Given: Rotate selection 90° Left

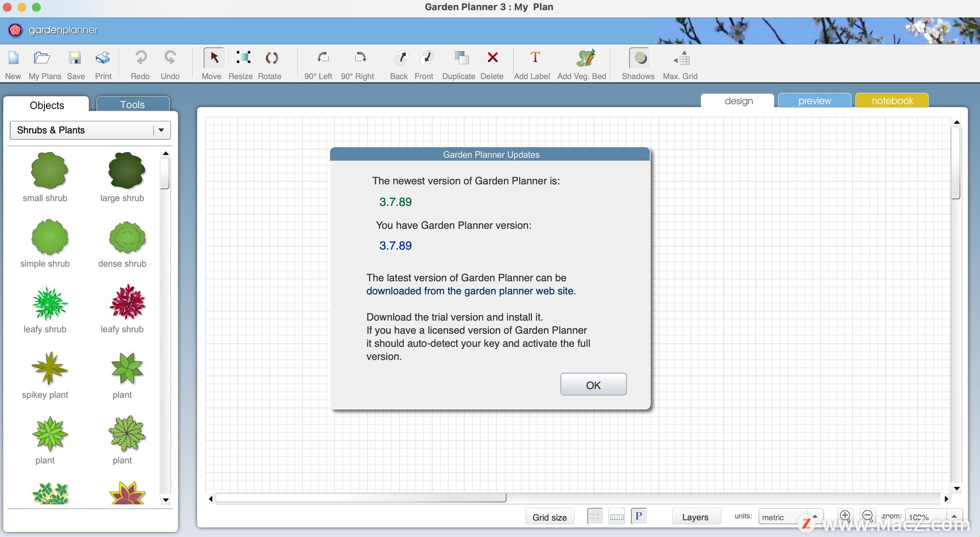Looking at the screenshot, I should tap(323, 58).
